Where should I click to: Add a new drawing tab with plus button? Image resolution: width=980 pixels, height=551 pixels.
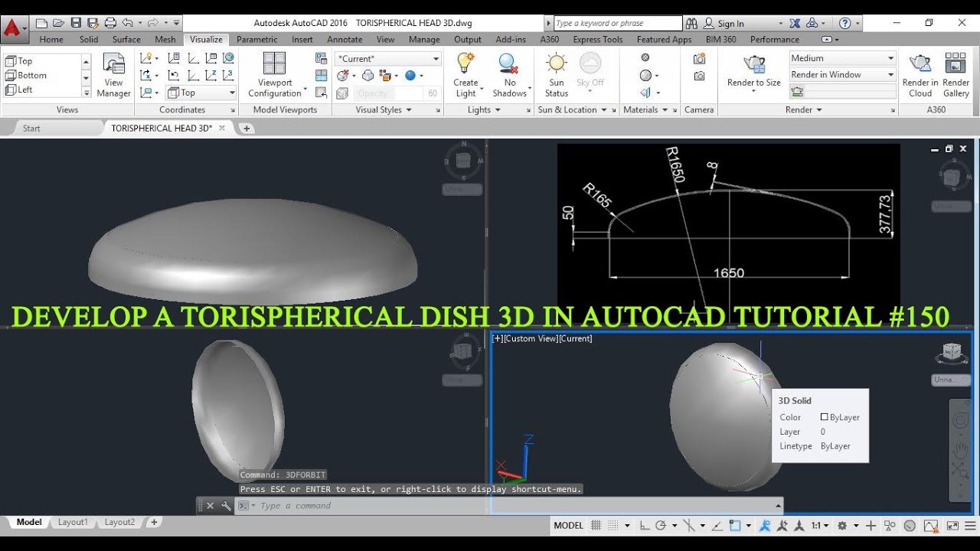coord(247,129)
